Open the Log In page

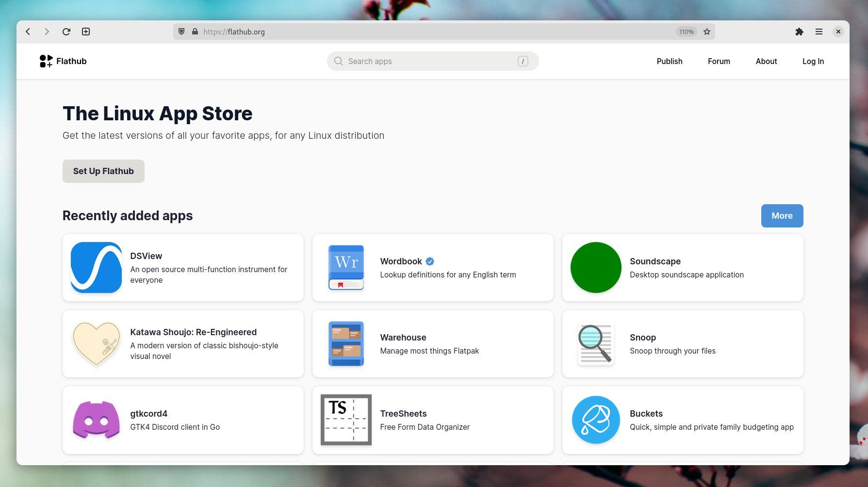pyautogui.click(x=813, y=61)
